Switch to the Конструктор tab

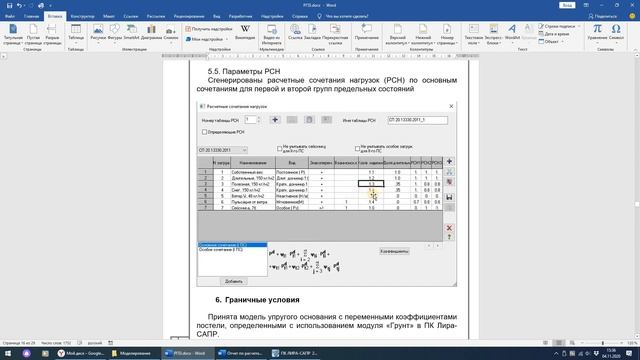click(82, 16)
